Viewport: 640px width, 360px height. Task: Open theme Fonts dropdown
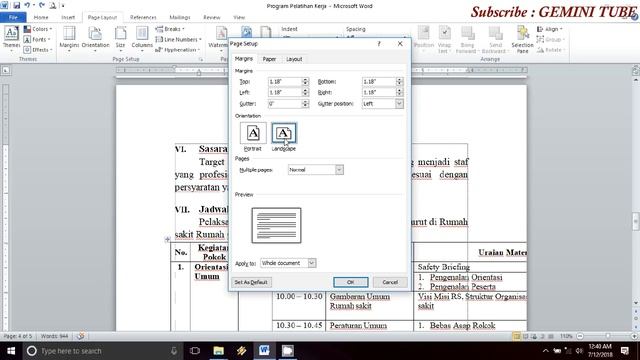37,40
